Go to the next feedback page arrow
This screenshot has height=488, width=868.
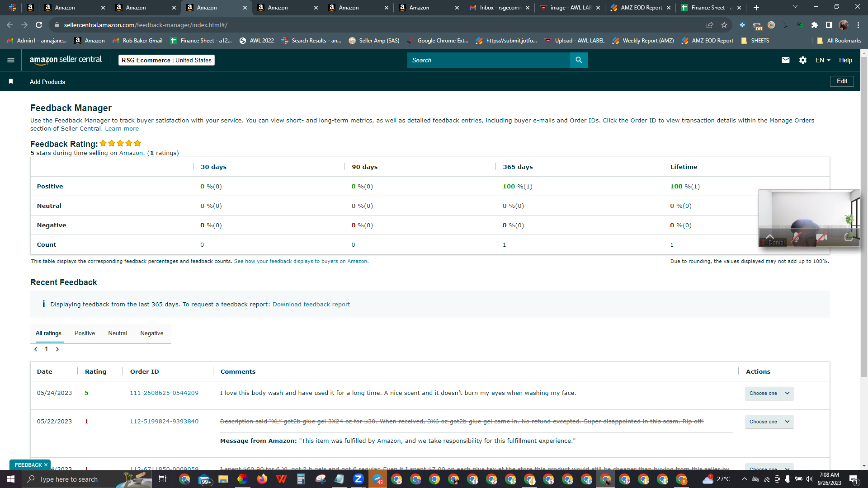point(57,349)
